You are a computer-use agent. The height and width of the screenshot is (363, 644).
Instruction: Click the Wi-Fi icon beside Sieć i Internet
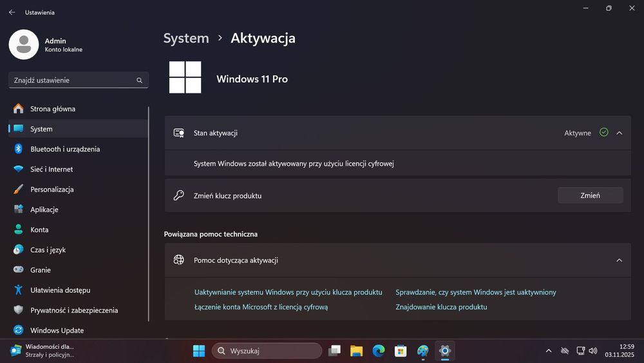[x=19, y=169]
